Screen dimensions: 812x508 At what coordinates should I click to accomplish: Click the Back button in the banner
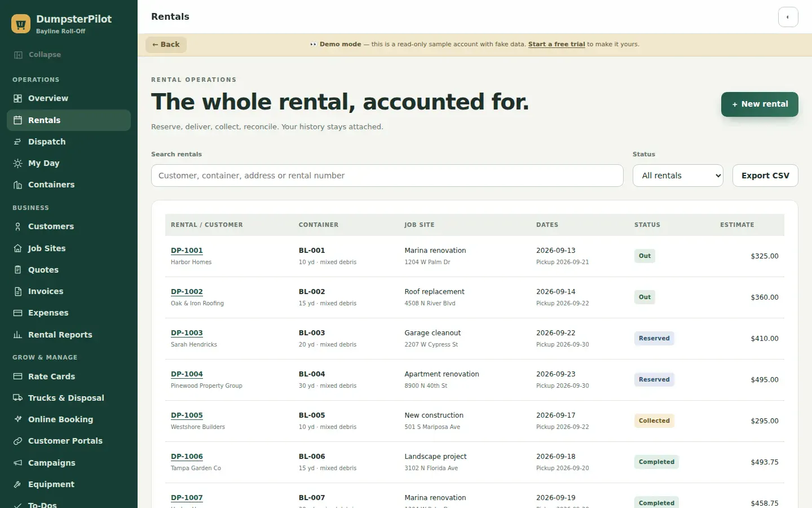[x=166, y=45]
